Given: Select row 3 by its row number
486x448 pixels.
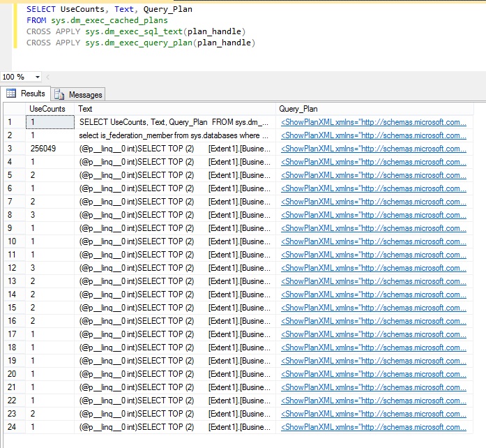Looking at the screenshot, I should (x=10, y=149).
